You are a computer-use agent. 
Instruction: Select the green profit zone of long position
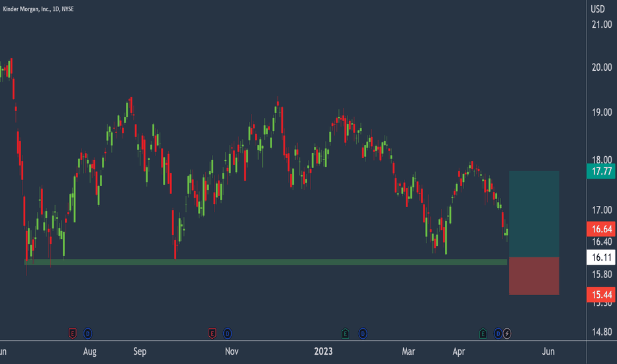[534, 214]
